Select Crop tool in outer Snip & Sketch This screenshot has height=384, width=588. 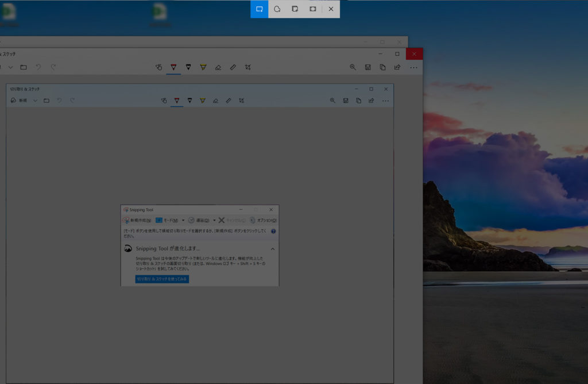click(247, 67)
